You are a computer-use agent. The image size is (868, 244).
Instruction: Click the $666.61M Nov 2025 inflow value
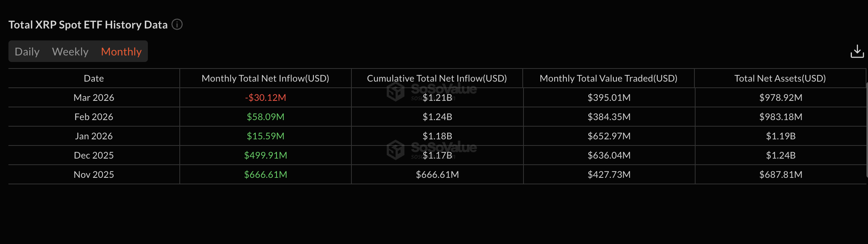pyautogui.click(x=265, y=174)
